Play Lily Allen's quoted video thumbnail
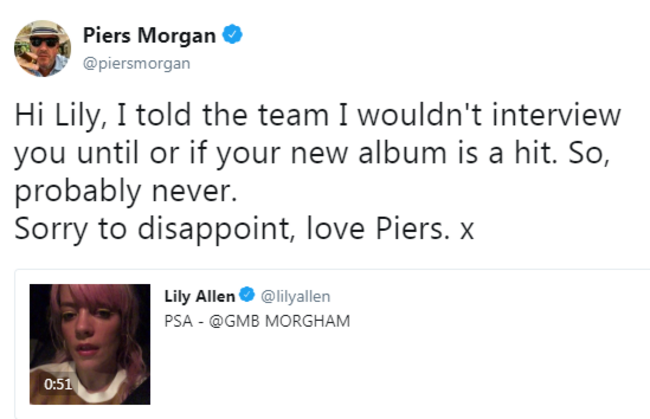The width and height of the screenshot is (650, 419). tap(90, 344)
